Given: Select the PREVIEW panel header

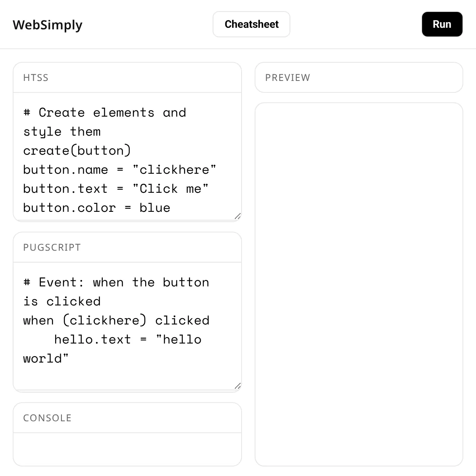Looking at the screenshot, I should click(359, 77).
